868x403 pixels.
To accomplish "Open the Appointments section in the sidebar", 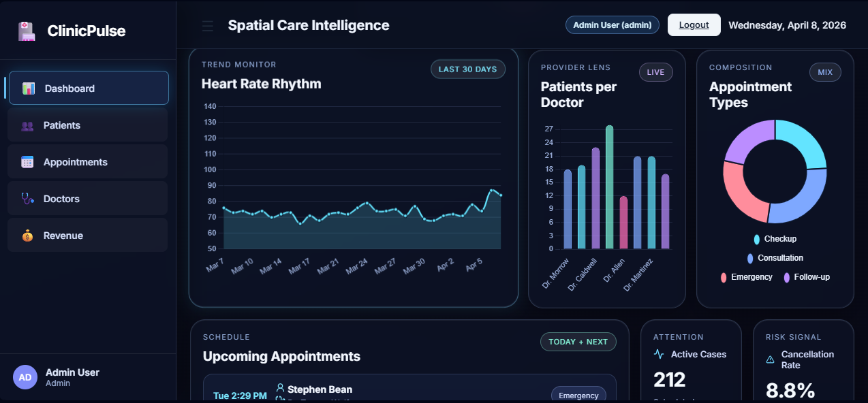I will 76,162.
